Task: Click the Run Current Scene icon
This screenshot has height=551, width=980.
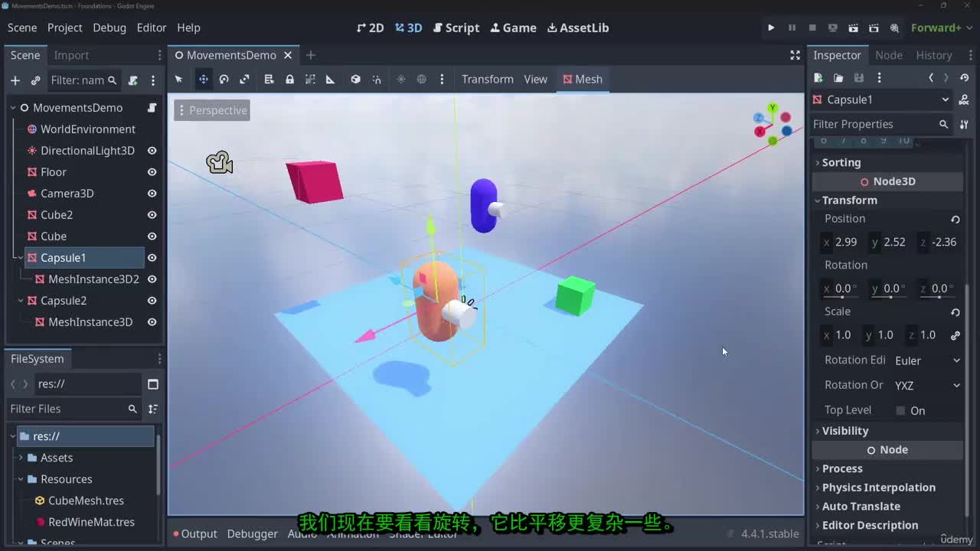Action: (x=854, y=28)
